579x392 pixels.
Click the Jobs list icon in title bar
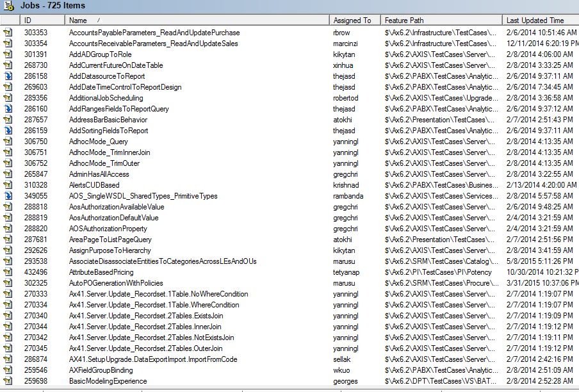pos(8,6)
